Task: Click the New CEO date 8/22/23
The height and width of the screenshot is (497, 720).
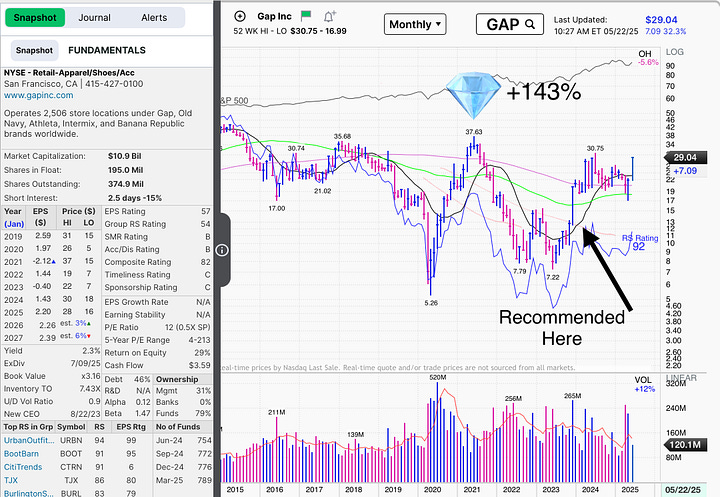Action: pyautogui.click(x=85, y=414)
